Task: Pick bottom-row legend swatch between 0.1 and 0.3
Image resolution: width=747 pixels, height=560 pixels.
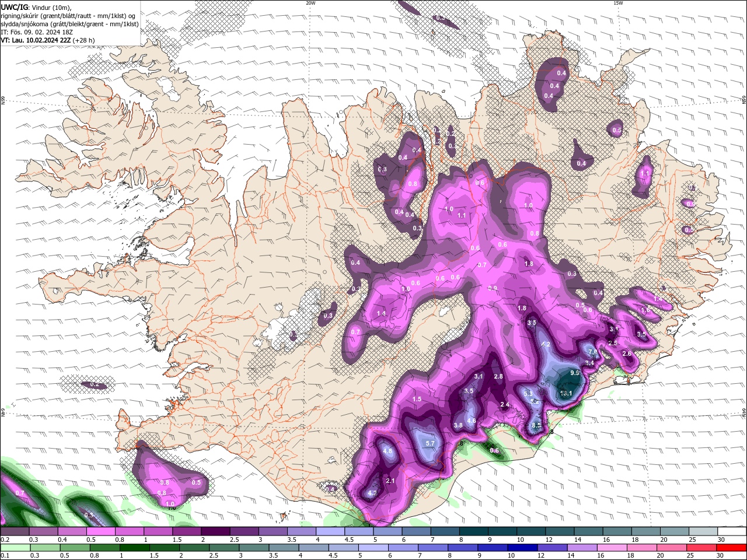Action: pyautogui.click(x=15, y=548)
